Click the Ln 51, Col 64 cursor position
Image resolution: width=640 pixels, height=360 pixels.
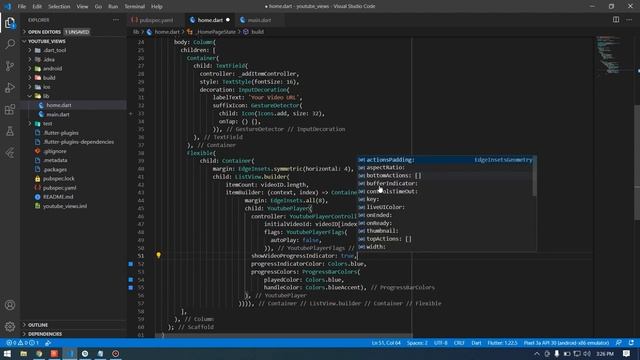click(386, 343)
